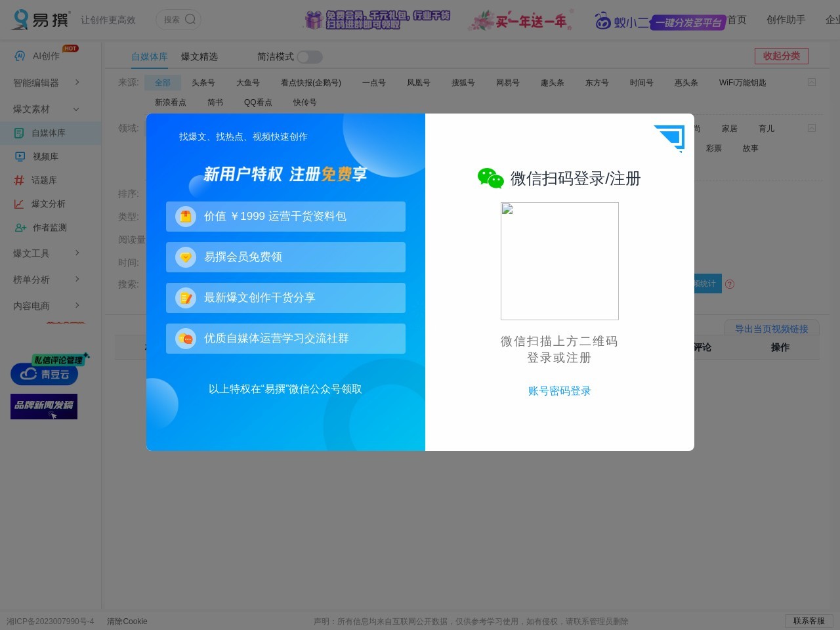Toggle the 简洁模式 switch
Image resolution: width=840 pixels, height=630 pixels.
pyautogui.click(x=310, y=57)
